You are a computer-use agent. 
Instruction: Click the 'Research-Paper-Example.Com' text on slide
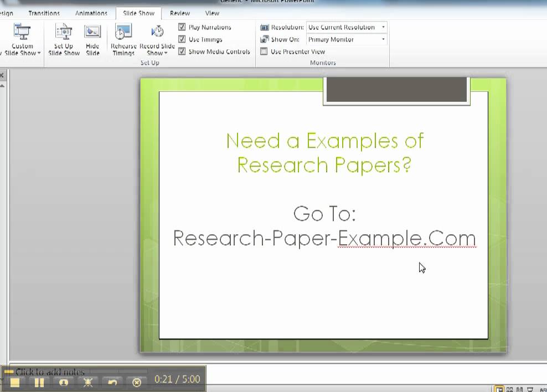click(x=324, y=239)
